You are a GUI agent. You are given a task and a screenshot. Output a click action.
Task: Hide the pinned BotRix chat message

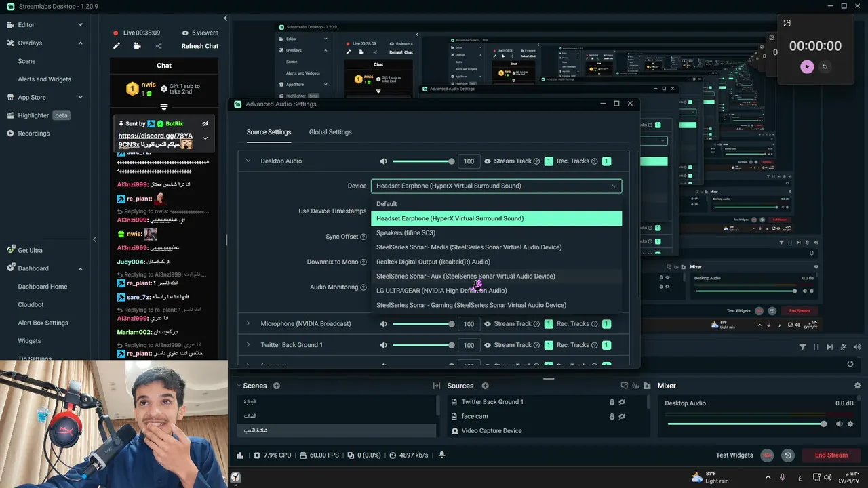pyautogui.click(x=205, y=124)
